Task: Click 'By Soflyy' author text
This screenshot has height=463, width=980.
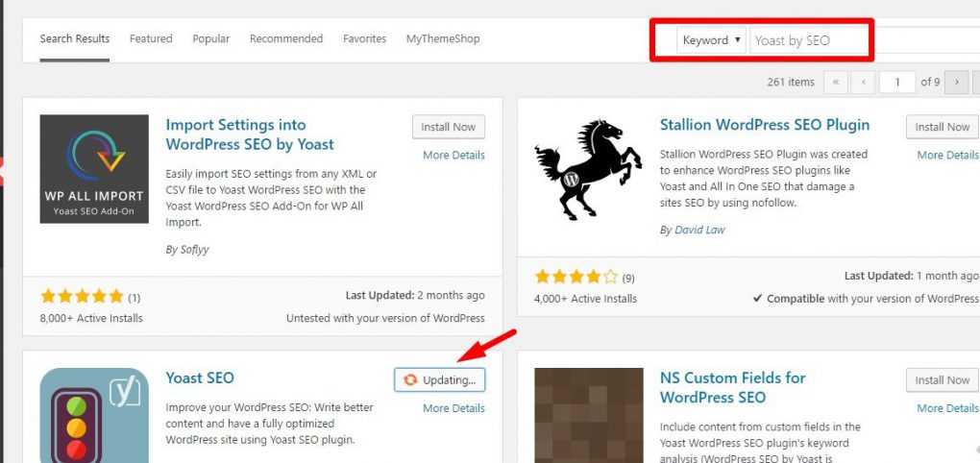Action: (x=187, y=250)
